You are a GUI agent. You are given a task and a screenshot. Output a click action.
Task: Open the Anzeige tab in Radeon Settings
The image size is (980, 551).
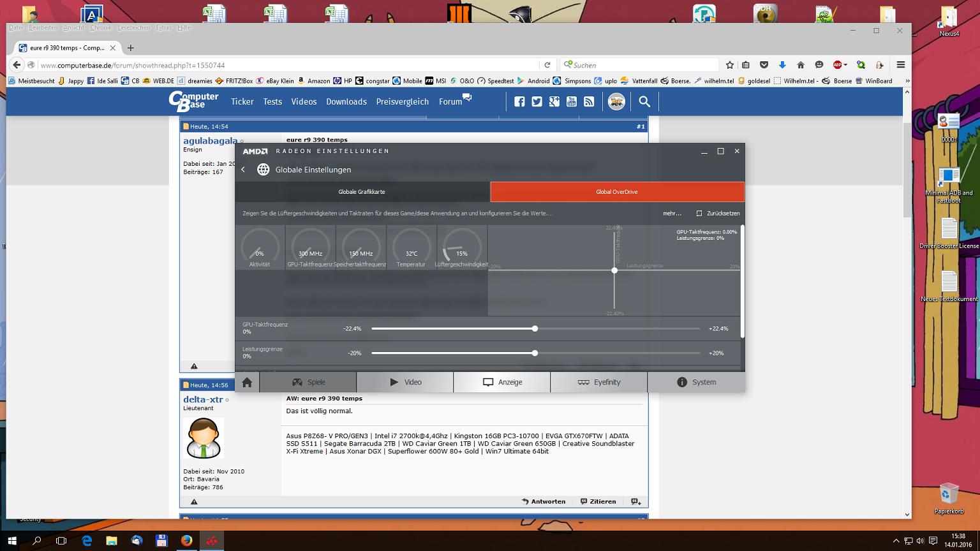502,382
